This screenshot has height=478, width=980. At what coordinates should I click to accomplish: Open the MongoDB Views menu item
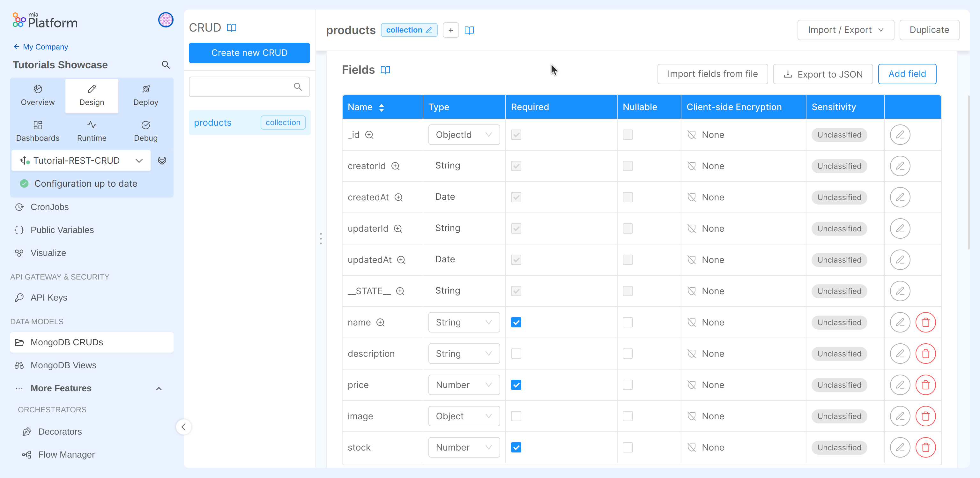coord(63,365)
